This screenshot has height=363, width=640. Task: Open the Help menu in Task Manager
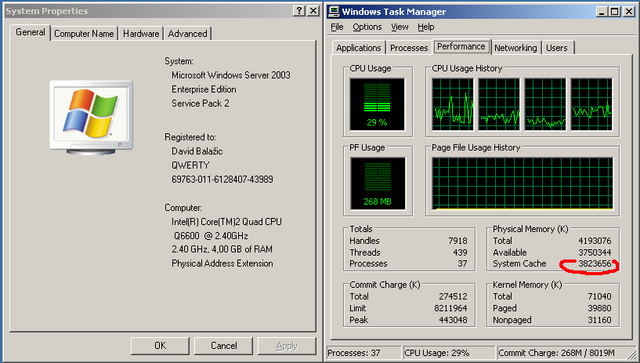[426, 27]
